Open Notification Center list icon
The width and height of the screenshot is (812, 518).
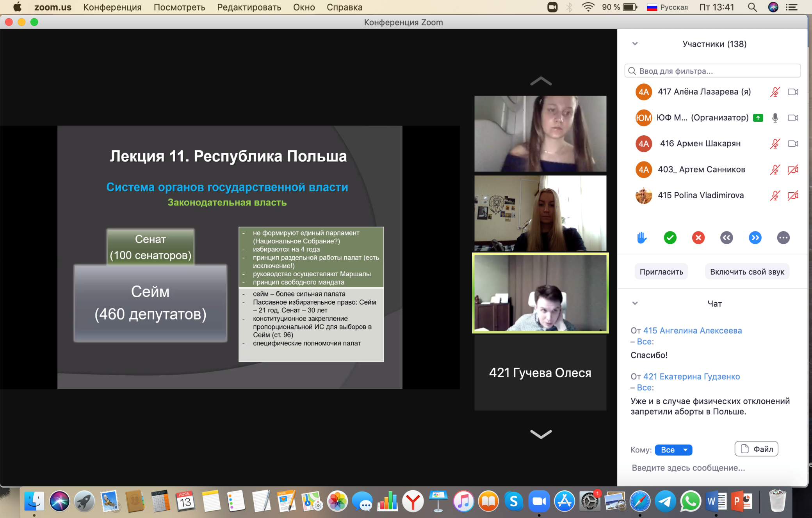click(x=792, y=7)
